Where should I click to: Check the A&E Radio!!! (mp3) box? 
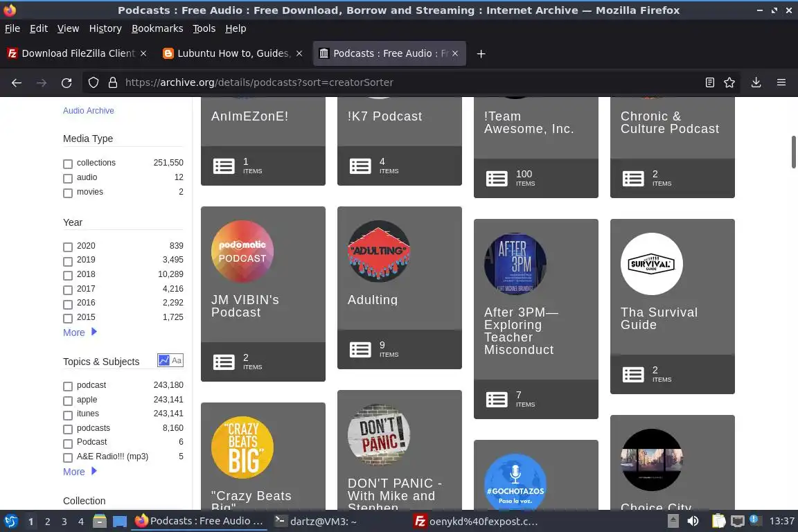click(x=68, y=458)
